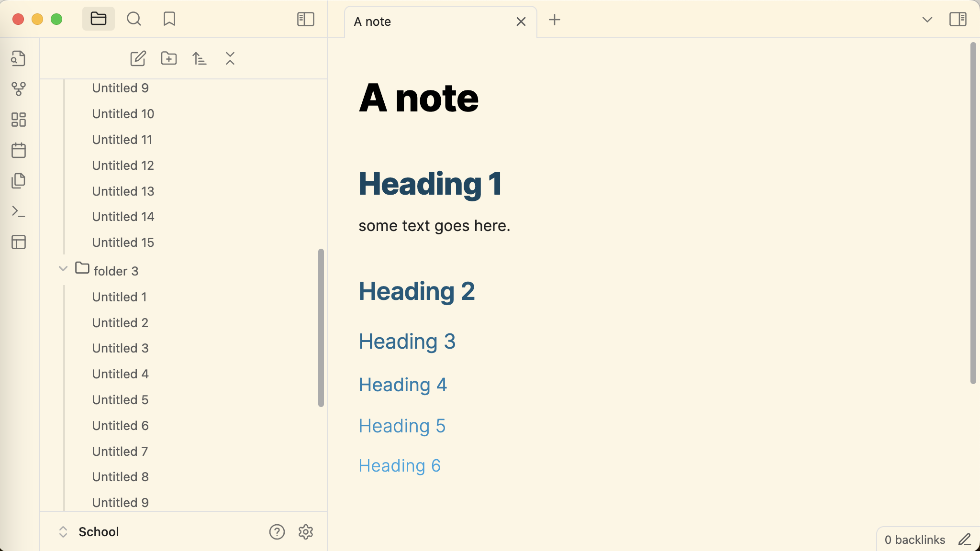
Task: Create a new note with the pencil icon
Action: pos(138,58)
